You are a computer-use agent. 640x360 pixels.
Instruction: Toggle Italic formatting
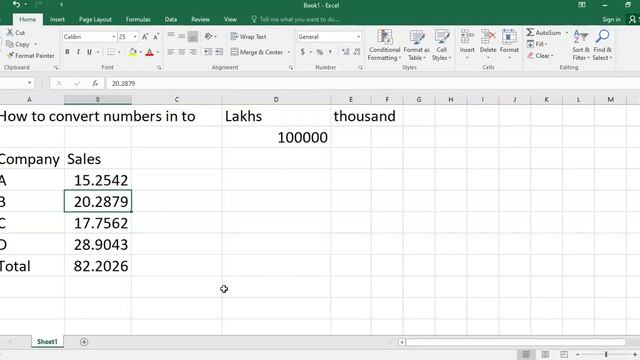click(x=78, y=52)
